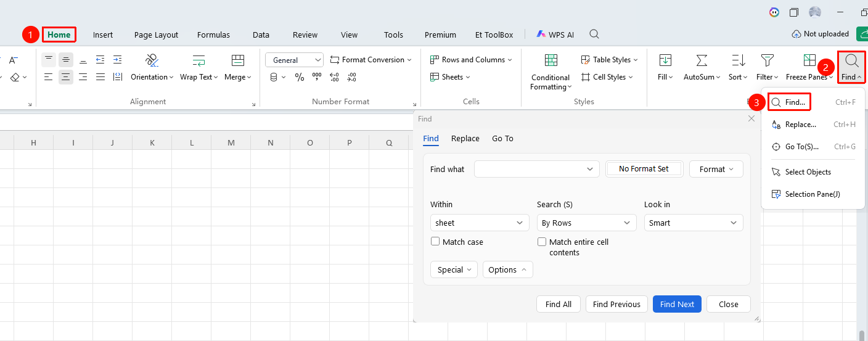
Task: Click the Increase Decimal icon
Action: 334,77
